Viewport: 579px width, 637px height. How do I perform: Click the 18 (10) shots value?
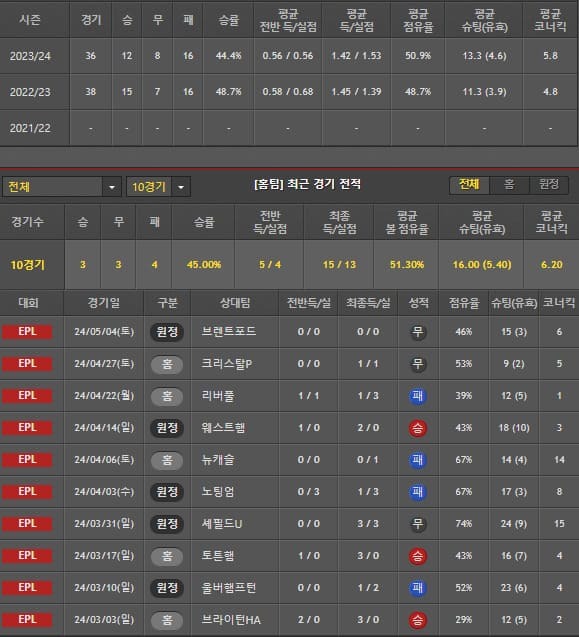tap(514, 427)
